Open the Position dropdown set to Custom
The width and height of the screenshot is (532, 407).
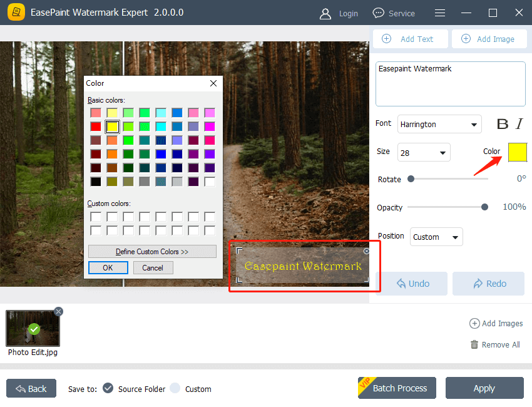pos(436,237)
